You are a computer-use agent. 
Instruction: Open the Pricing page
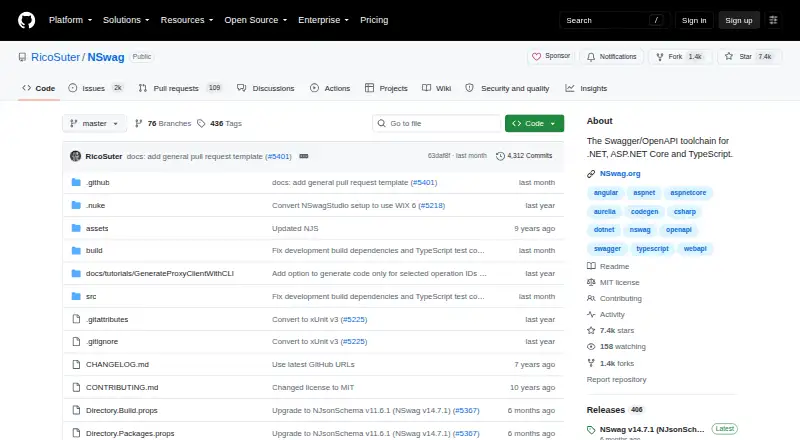[x=374, y=20]
